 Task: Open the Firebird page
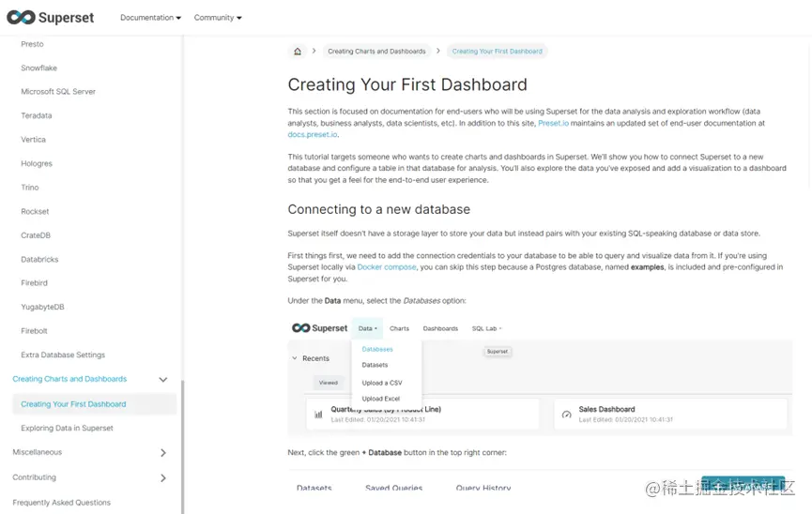[34, 283]
